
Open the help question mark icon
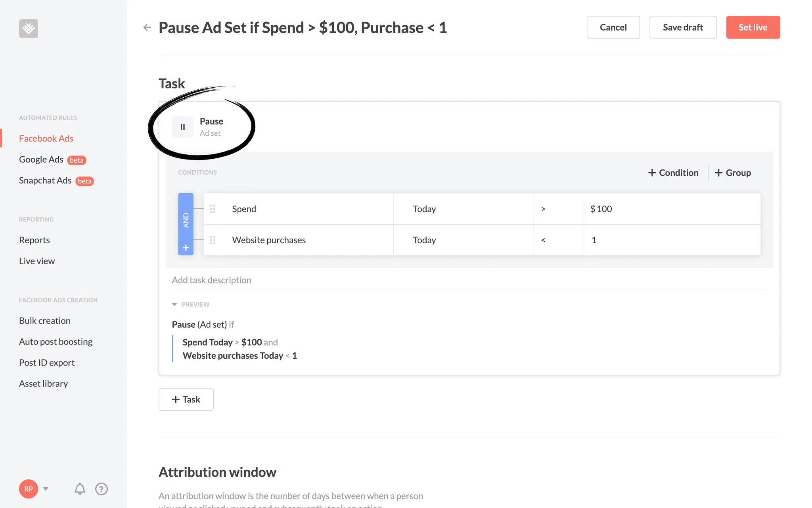101,489
